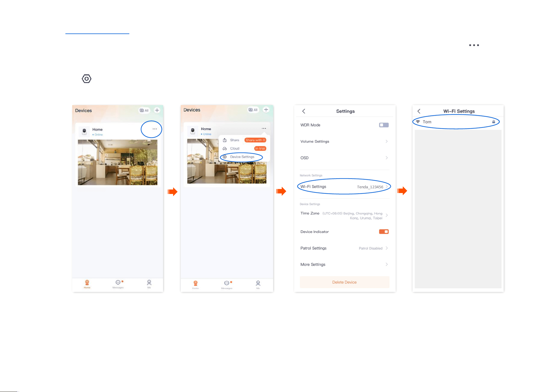
Task: Tap the All filter button on second Devices screen
Action: tap(253, 110)
